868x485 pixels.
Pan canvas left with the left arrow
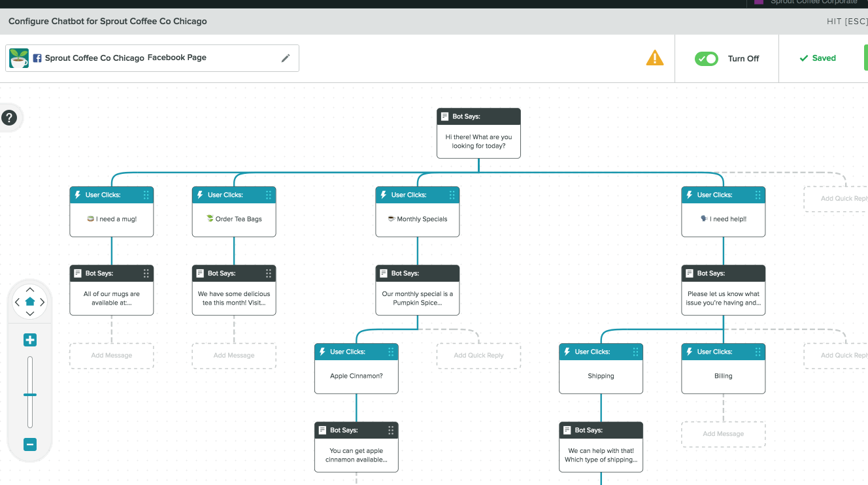[x=18, y=302]
